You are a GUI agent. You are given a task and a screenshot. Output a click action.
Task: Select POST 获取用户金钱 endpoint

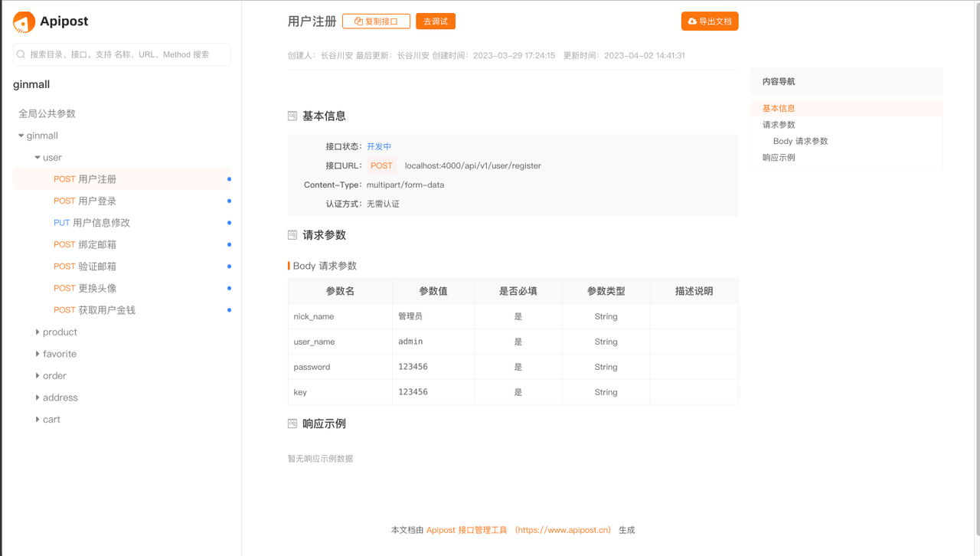coord(122,310)
